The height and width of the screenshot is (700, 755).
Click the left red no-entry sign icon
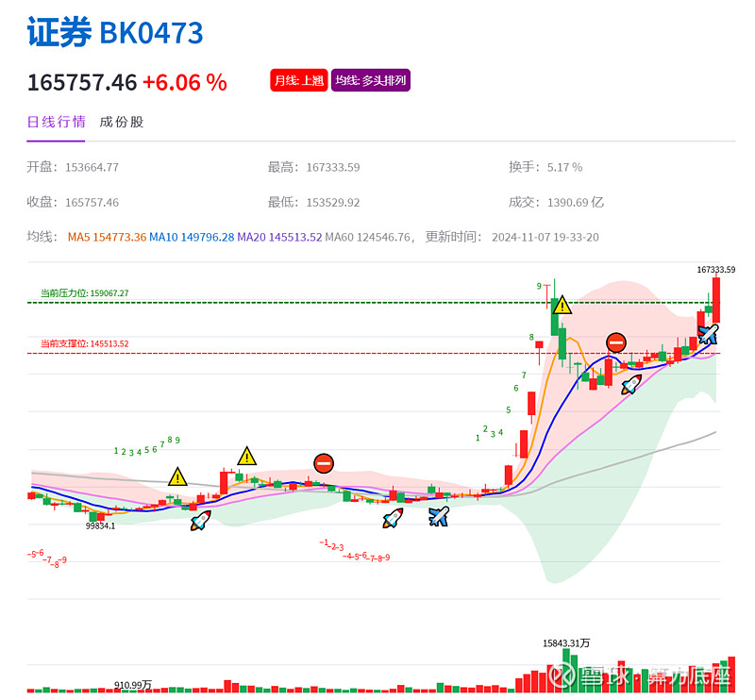324,463
